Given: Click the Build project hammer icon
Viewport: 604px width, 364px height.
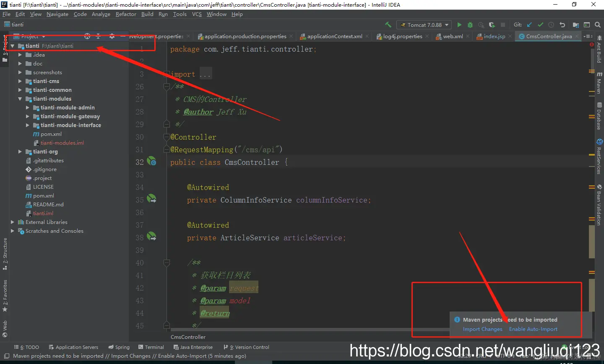Looking at the screenshot, I should pyautogui.click(x=388, y=25).
